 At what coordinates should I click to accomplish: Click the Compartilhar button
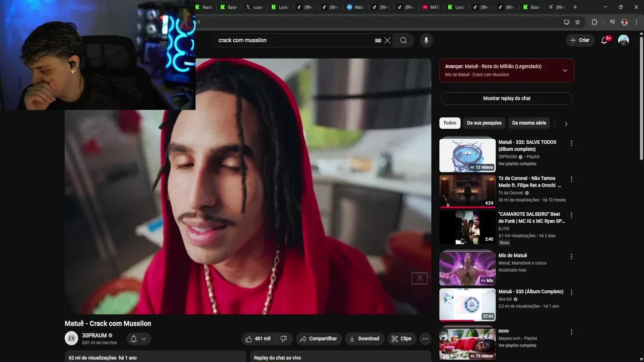[318, 339]
